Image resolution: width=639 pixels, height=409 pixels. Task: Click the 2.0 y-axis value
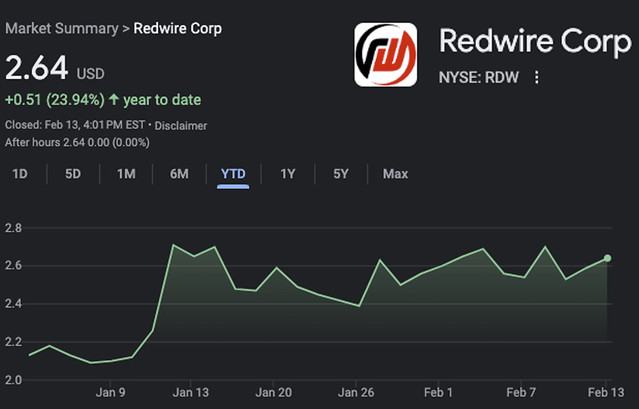[x=13, y=380]
